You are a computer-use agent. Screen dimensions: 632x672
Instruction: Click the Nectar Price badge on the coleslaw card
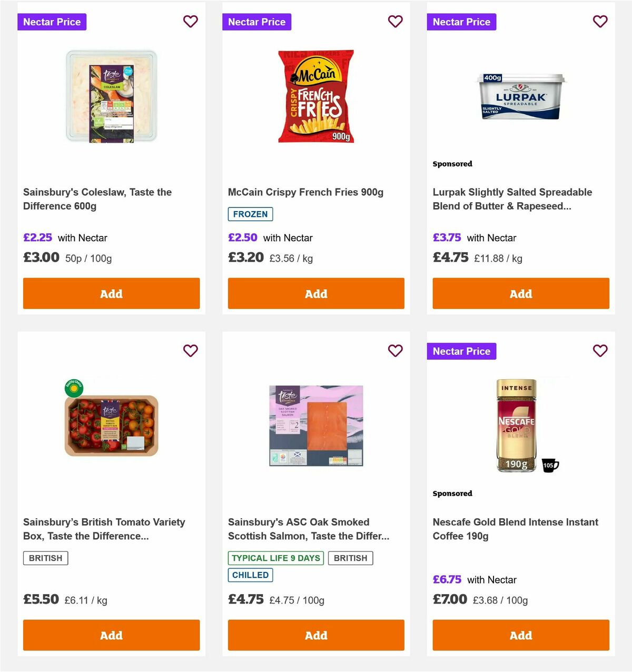[52, 22]
